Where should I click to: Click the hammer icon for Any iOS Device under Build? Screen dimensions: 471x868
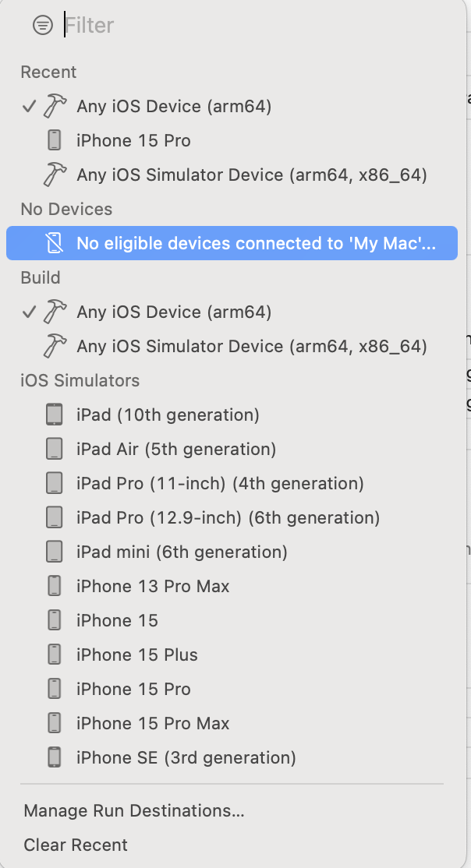(55, 312)
